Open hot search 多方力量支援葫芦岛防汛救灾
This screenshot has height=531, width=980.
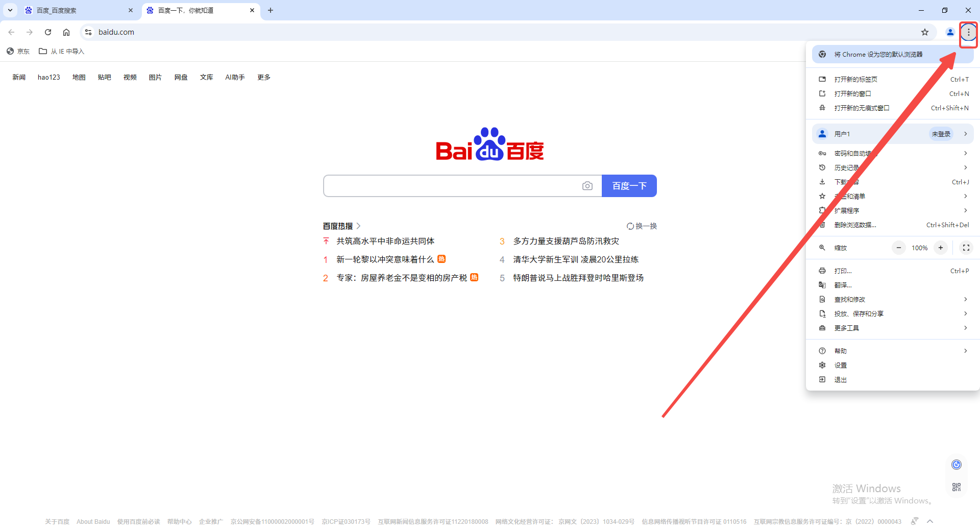566,241
